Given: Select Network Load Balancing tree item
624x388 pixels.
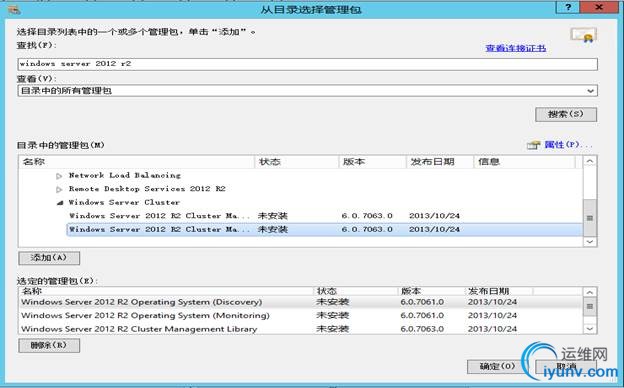Looking at the screenshot, I should coord(125,175).
